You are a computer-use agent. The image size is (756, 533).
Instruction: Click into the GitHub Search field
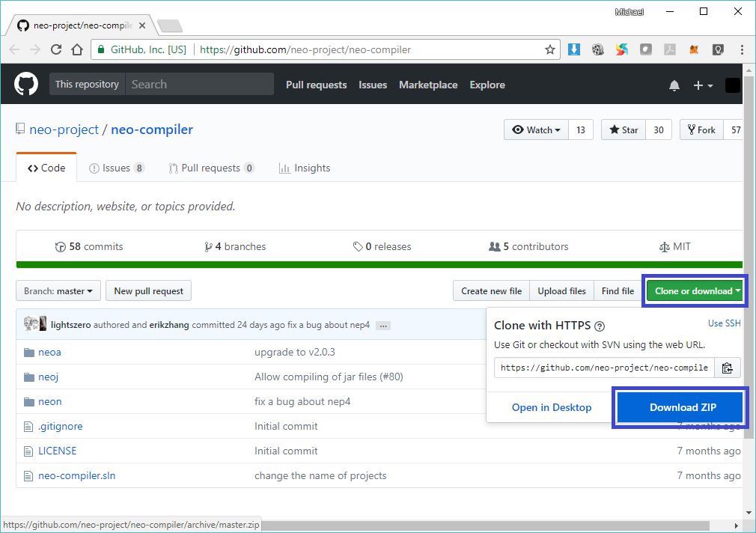200,84
